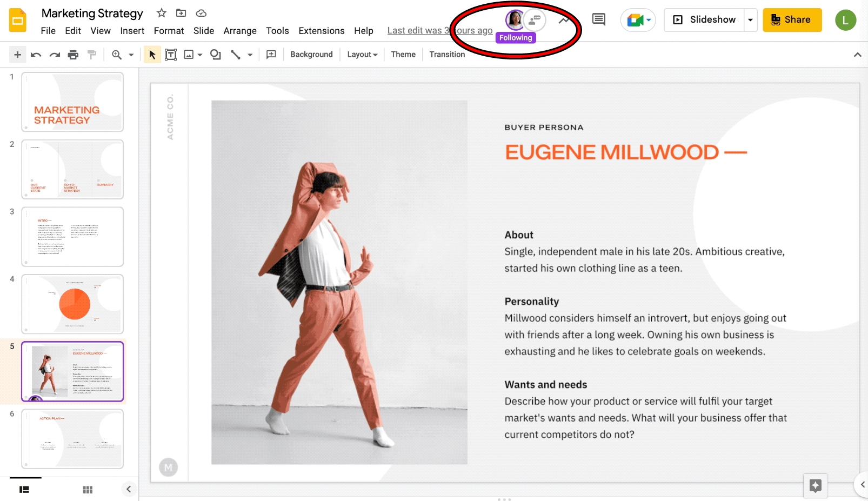The height and width of the screenshot is (501, 868).
Task: Open the comment history panel
Action: [x=598, y=19]
